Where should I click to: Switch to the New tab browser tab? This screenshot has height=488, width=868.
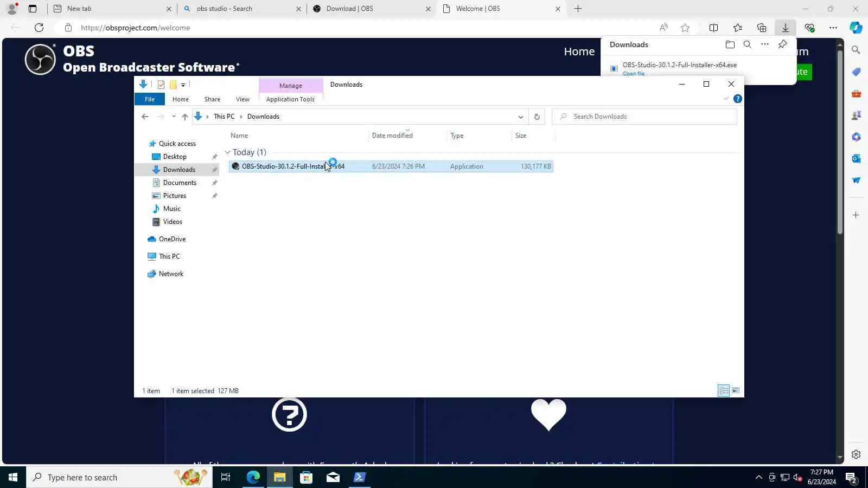pyautogui.click(x=112, y=9)
